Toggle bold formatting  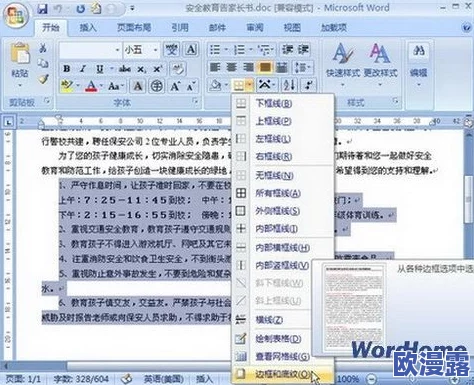click(67, 69)
